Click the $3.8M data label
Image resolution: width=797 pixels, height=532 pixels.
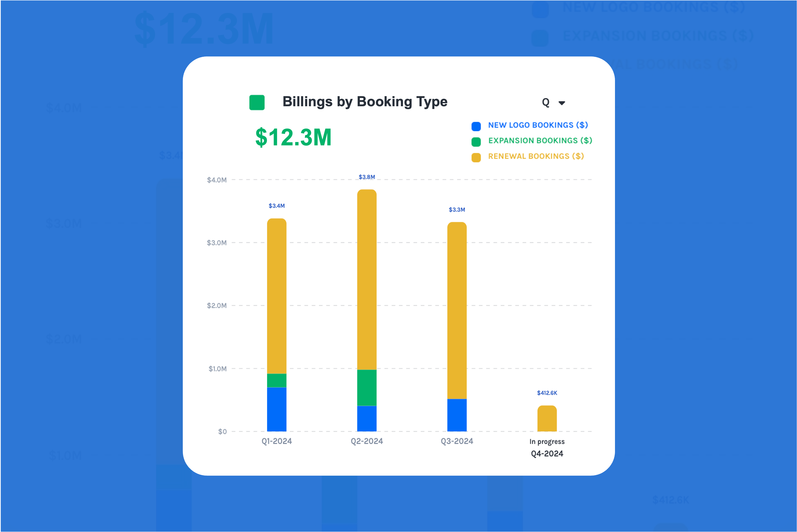367,177
